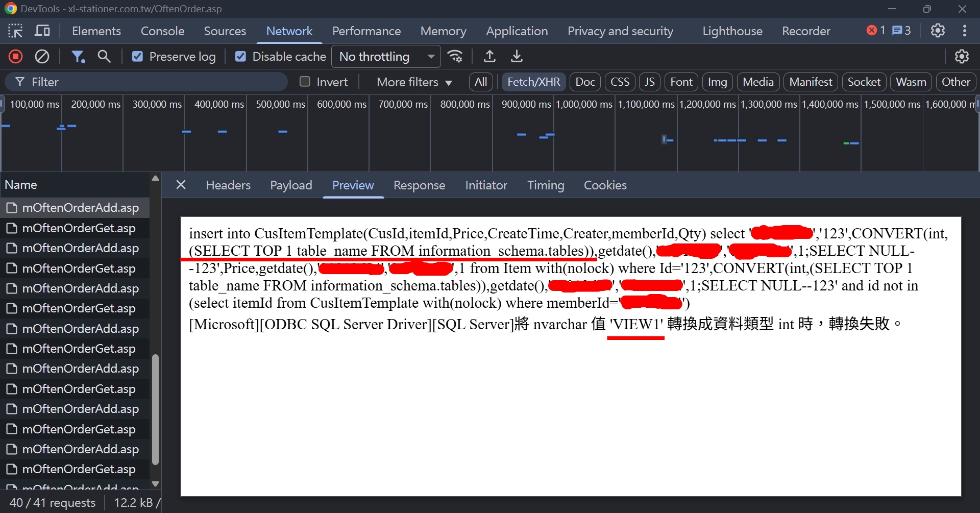Screen dimensions: 980x513
Task: Select the Preview tab
Action: (353, 185)
